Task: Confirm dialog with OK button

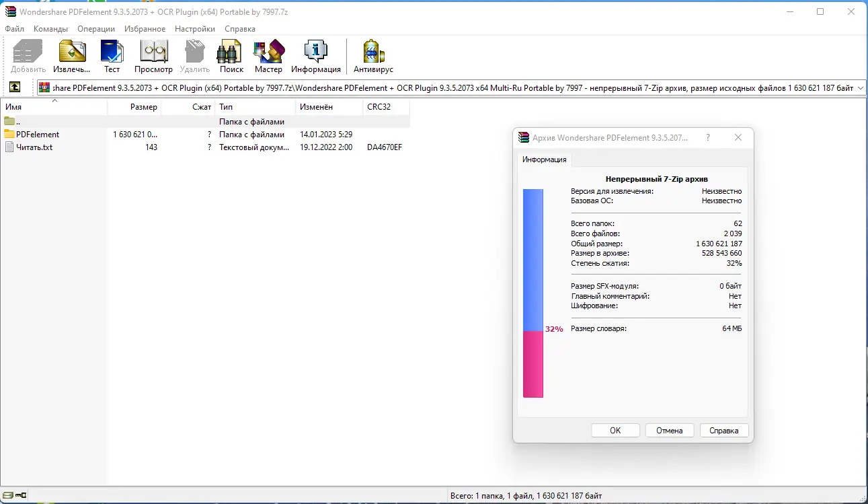Action: point(615,431)
